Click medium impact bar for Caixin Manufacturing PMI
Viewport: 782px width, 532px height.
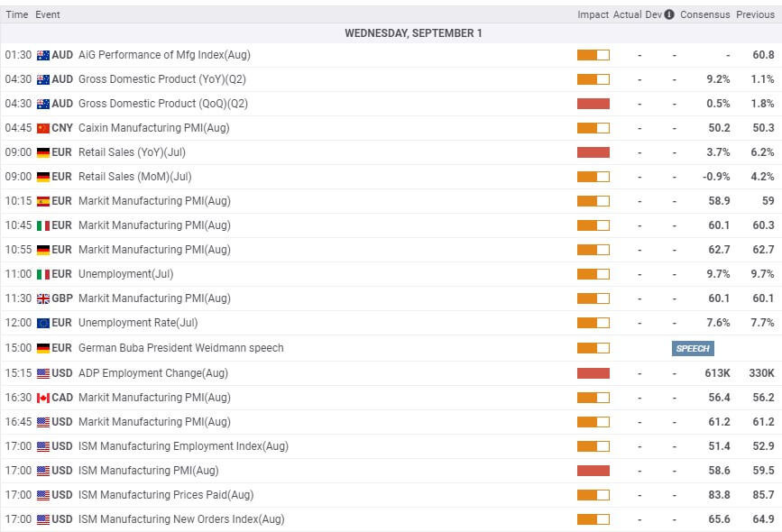[593, 128]
